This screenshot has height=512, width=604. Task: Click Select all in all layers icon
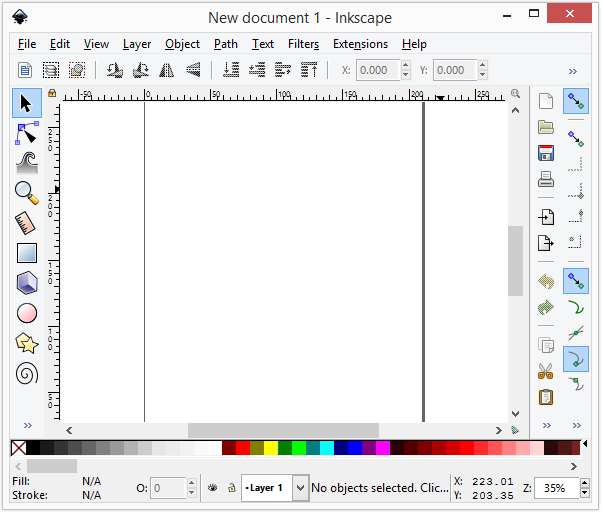pos(51,70)
